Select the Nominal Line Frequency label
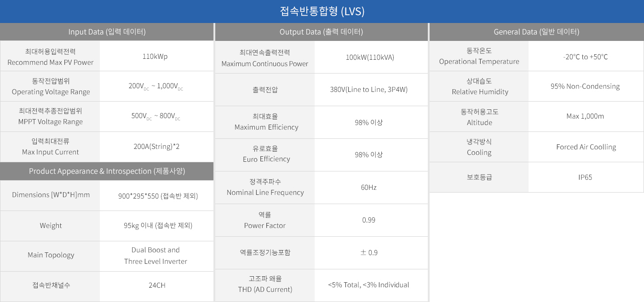The image size is (644, 302). [x=265, y=193]
